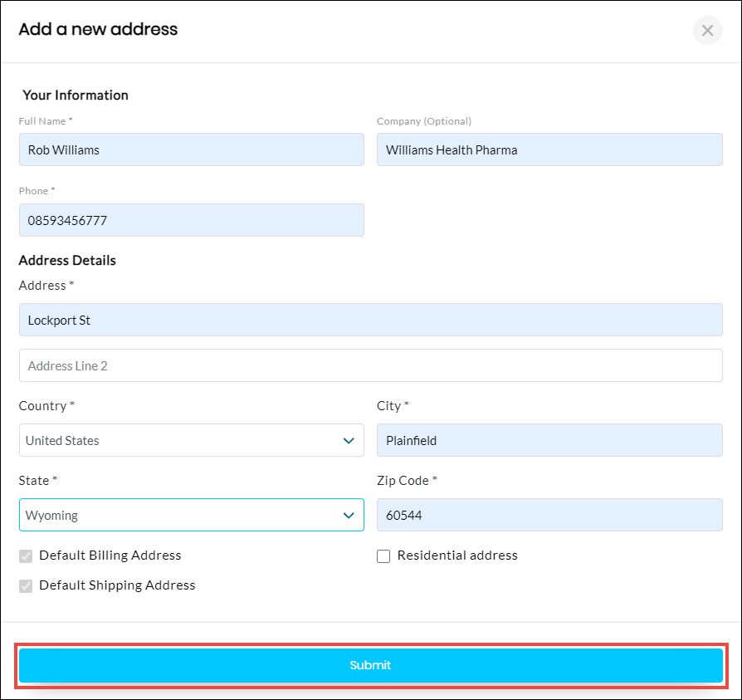
Task: Click the Country dropdown chevron arrow
Action: (x=349, y=441)
